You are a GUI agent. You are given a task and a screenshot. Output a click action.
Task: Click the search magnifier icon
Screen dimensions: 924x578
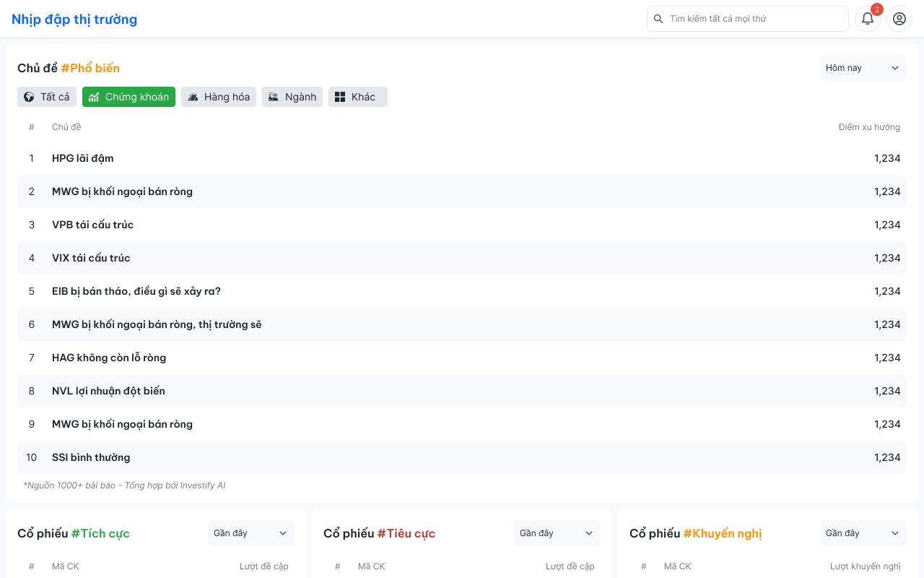(658, 19)
